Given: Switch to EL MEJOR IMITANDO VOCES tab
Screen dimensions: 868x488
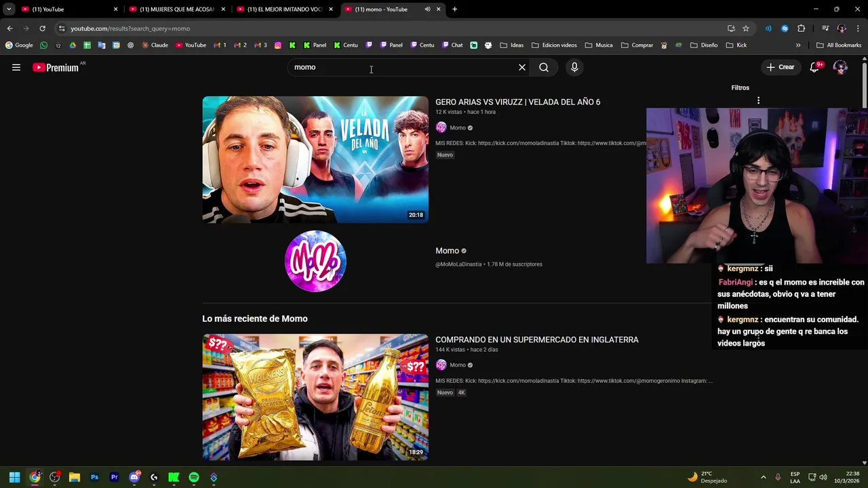Looking at the screenshot, I should 283,9.
